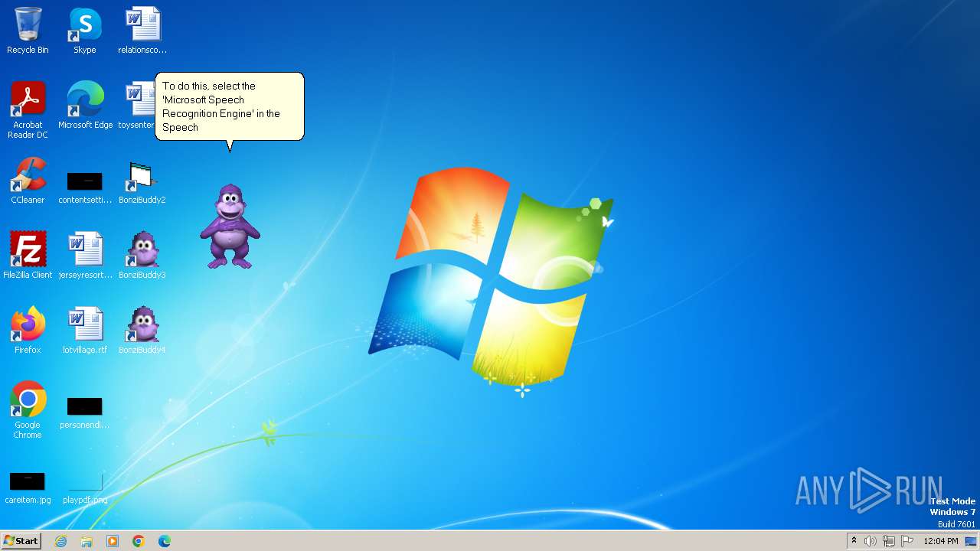Launch the BonziBuddy2 shortcut
The width and height of the screenshot is (980, 551).
142,182
